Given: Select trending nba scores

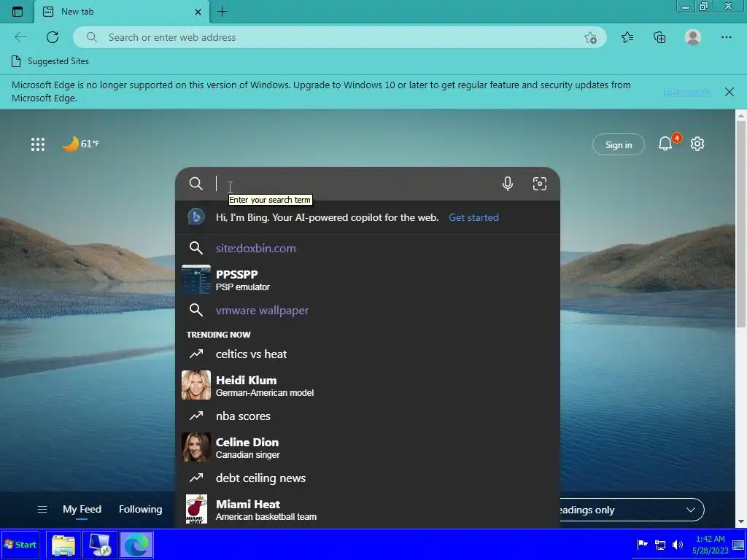Looking at the screenshot, I should point(368,416).
